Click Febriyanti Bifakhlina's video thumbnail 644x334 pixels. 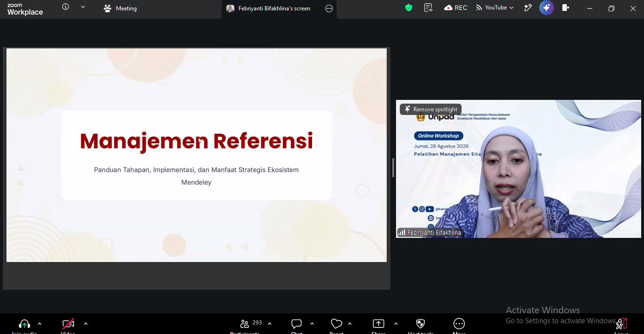[519, 169]
